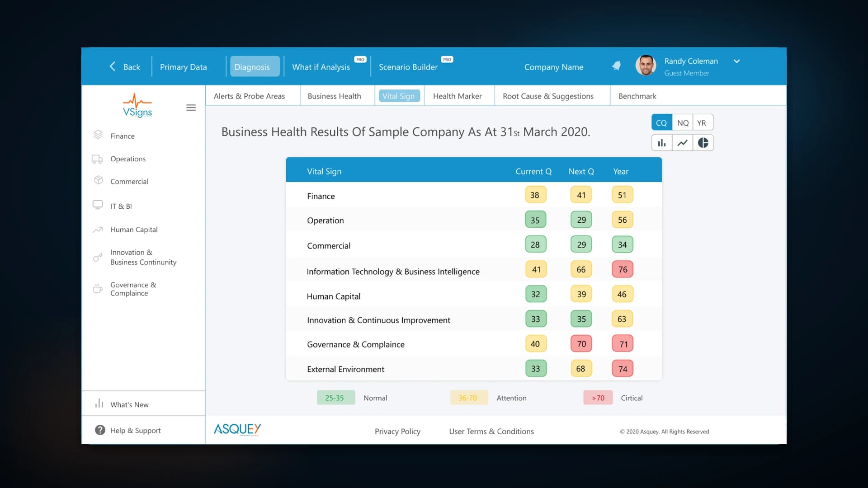Select the NQ period toggle
The width and height of the screenshot is (868, 488).
(x=683, y=122)
